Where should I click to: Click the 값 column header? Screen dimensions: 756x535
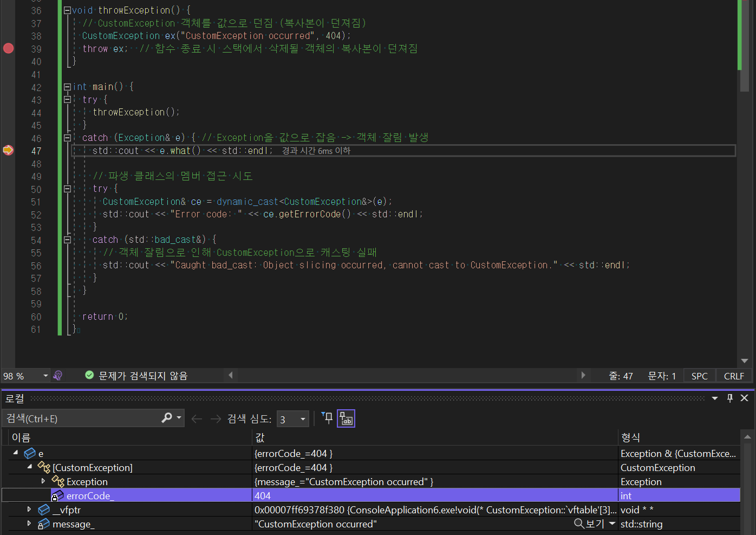435,437
